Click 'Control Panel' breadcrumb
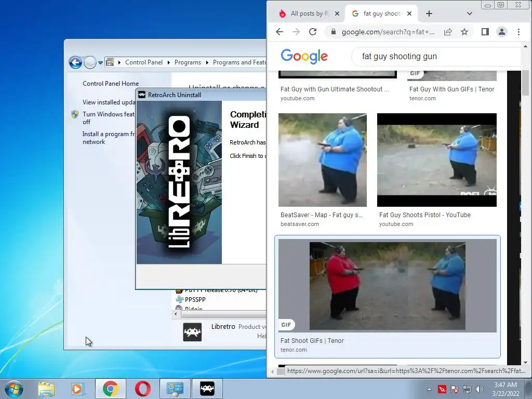The height and width of the screenshot is (399, 532). point(144,62)
